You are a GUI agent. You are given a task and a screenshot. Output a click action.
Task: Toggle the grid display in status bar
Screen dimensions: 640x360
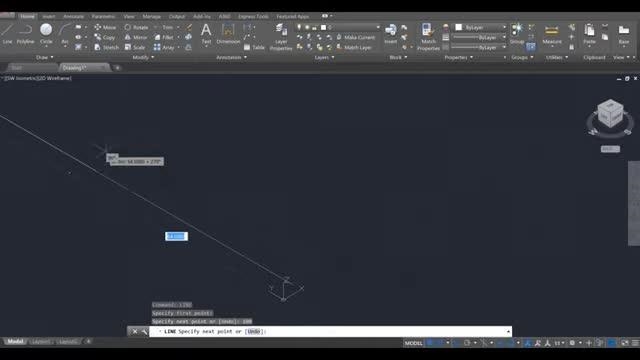tap(430, 343)
